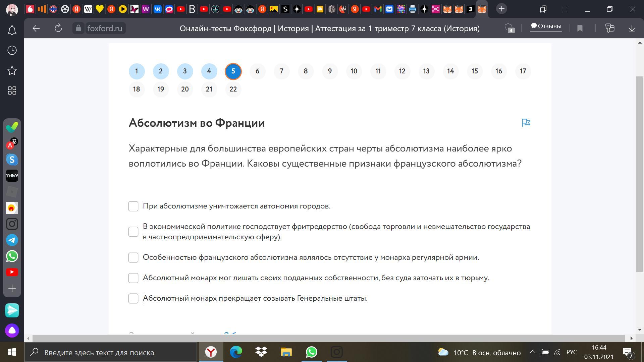
Task: Select question 5 current indicator
Action: click(233, 71)
